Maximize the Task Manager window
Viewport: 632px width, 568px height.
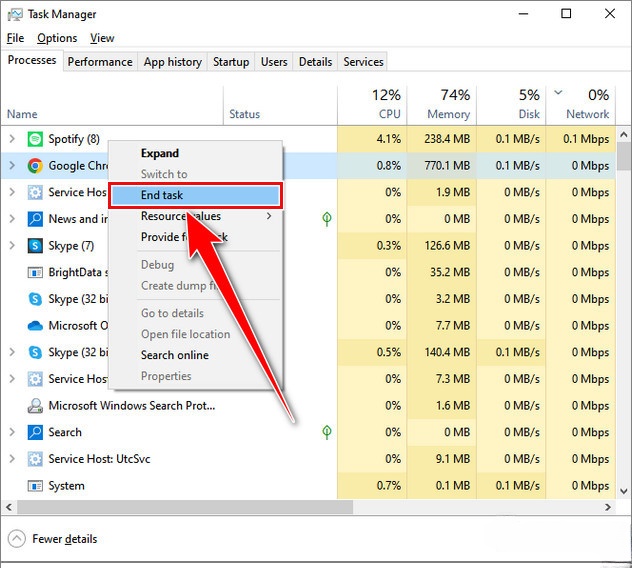tap(566, 14)
